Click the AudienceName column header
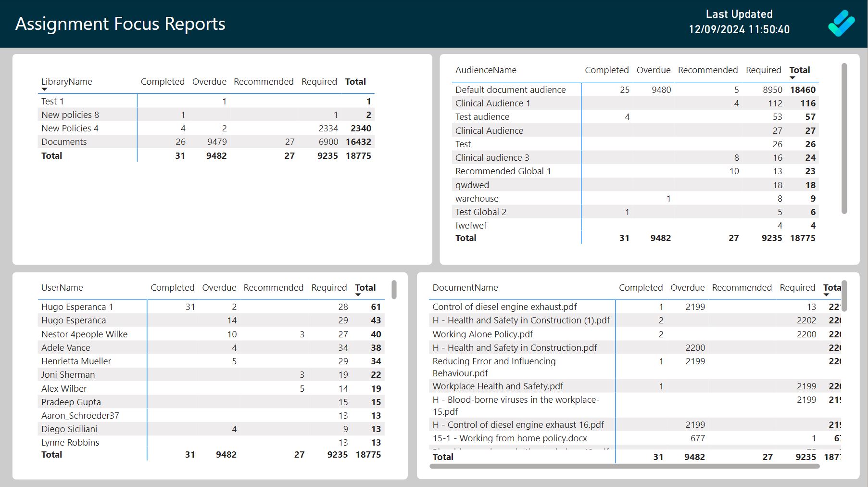 pyautogui.click(x=486, y=70)
